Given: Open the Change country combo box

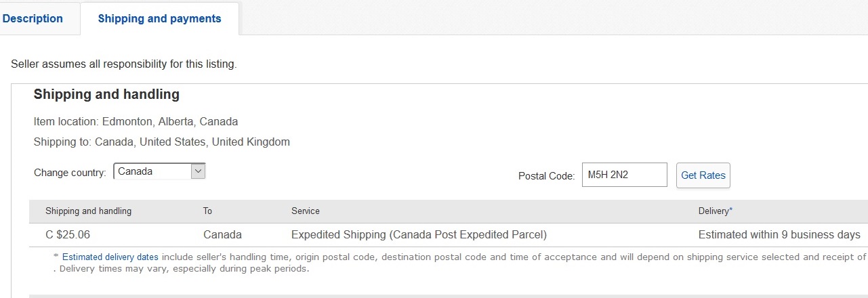Looking at the screenshot, I should pyautogui.click(x=152, y=171).
